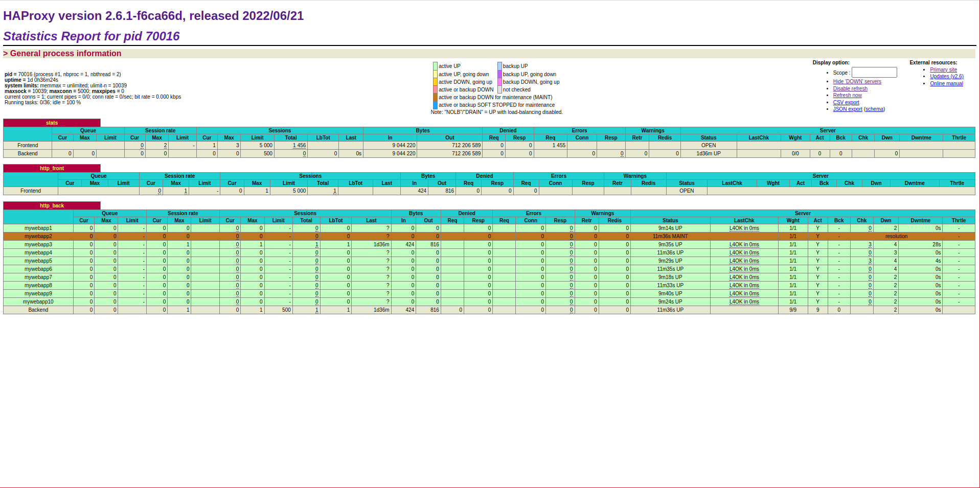Viewport: 980px width, 488px height.
Task: Click the Refresh now link
Action: [x=847, y=96]
